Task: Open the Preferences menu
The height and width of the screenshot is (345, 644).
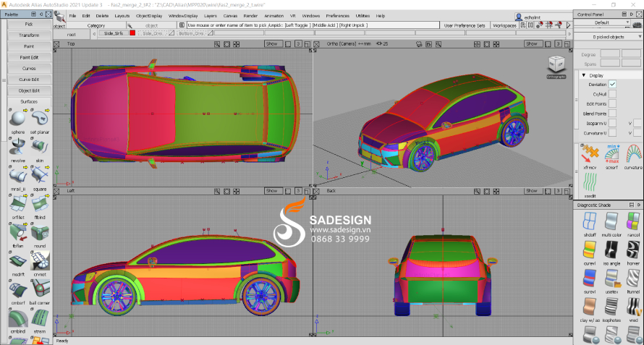Action: pos(338,16)
